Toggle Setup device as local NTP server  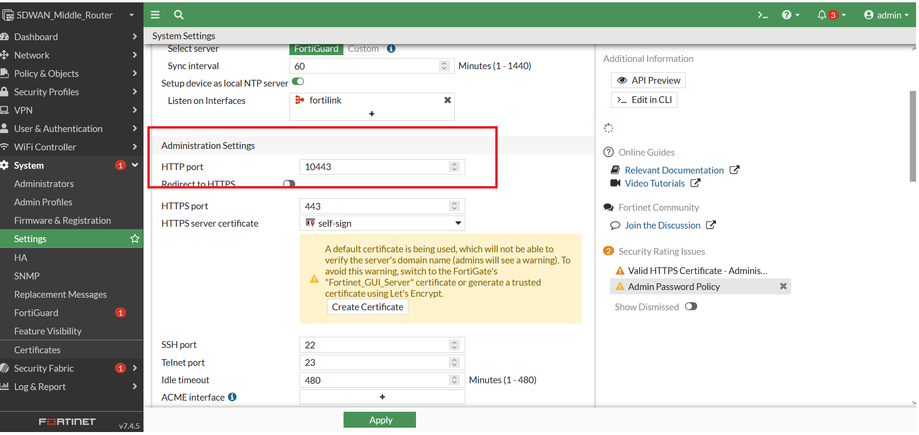point(298,82)
